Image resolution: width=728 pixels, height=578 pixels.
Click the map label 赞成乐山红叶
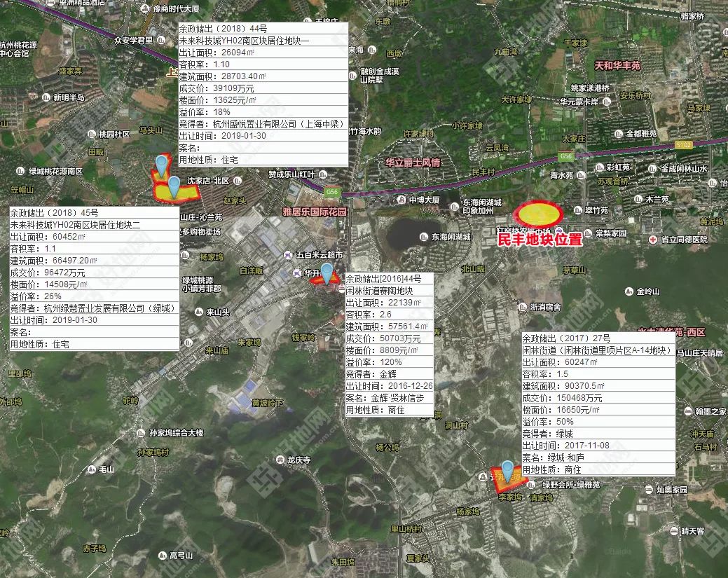pyautogui.click(x=291, y=174)
